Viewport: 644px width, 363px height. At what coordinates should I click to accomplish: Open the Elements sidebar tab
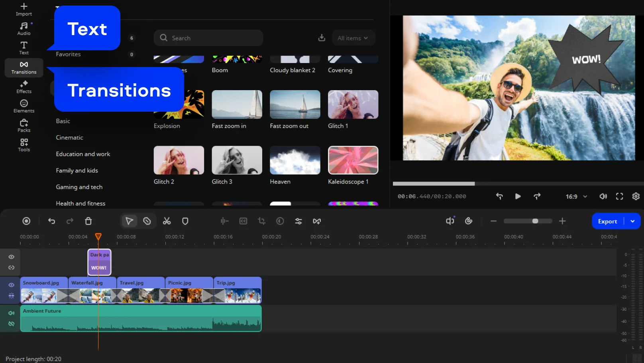(x=24, y=106)
